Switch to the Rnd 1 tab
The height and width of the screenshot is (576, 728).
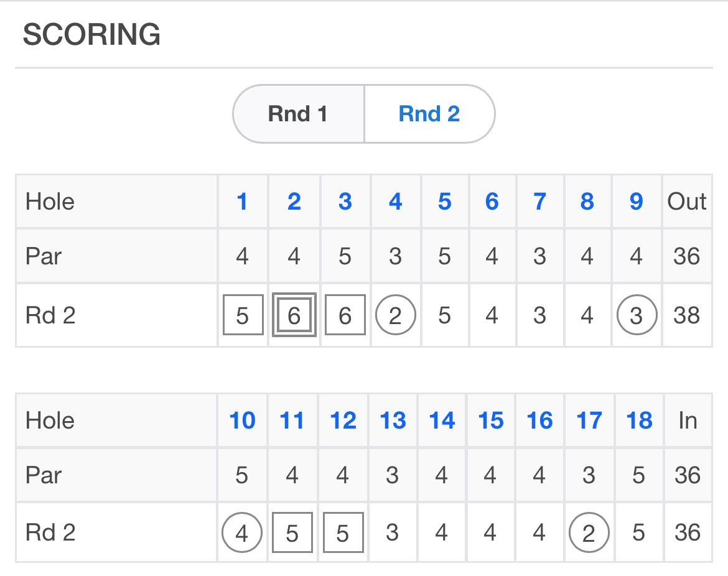(x=298, y=114)
